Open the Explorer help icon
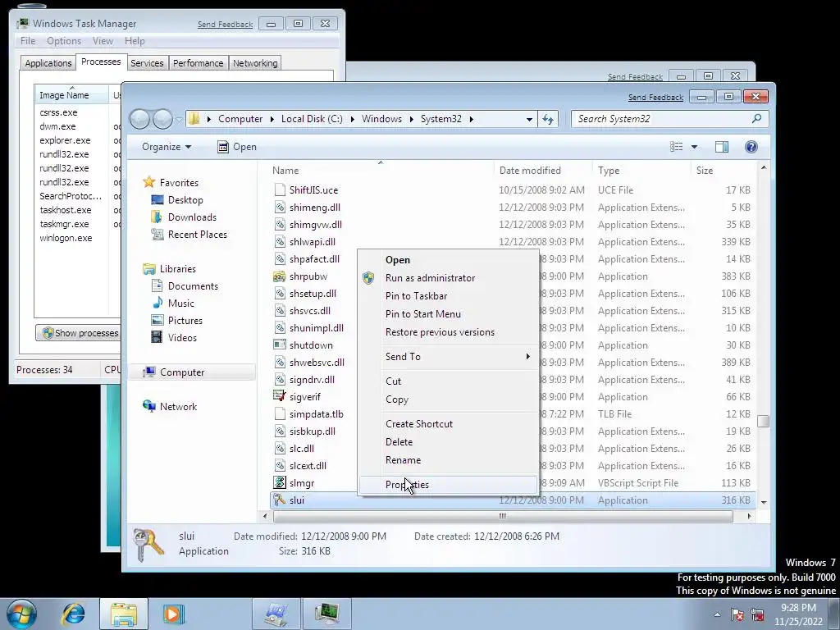 point(751,147)
